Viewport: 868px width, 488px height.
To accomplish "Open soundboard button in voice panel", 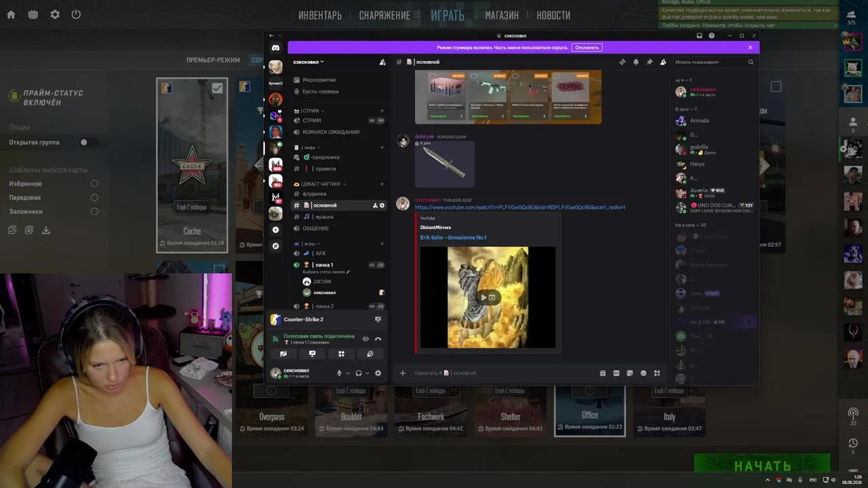I will (370, 354).
